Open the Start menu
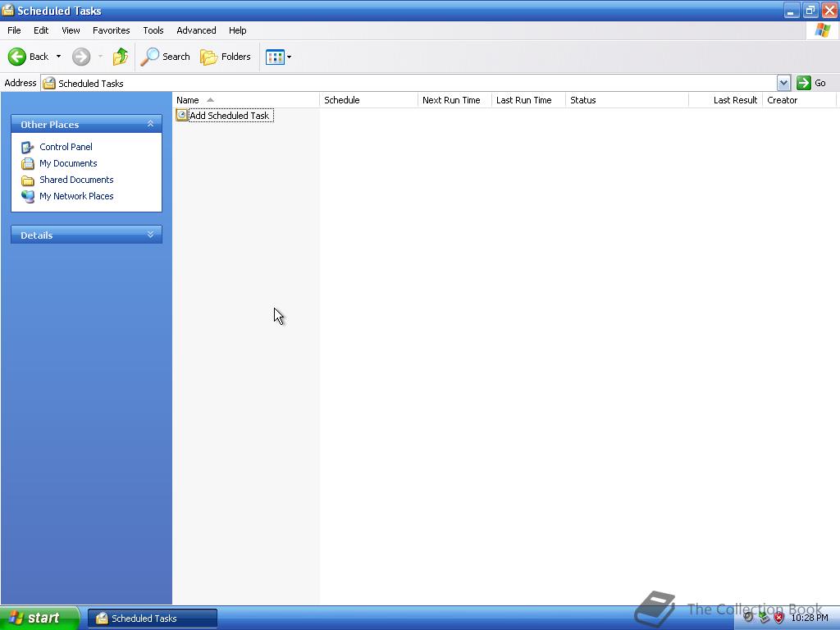Viewport: 840px width, 630px height. pyautogui.click(x=39, y=619)
